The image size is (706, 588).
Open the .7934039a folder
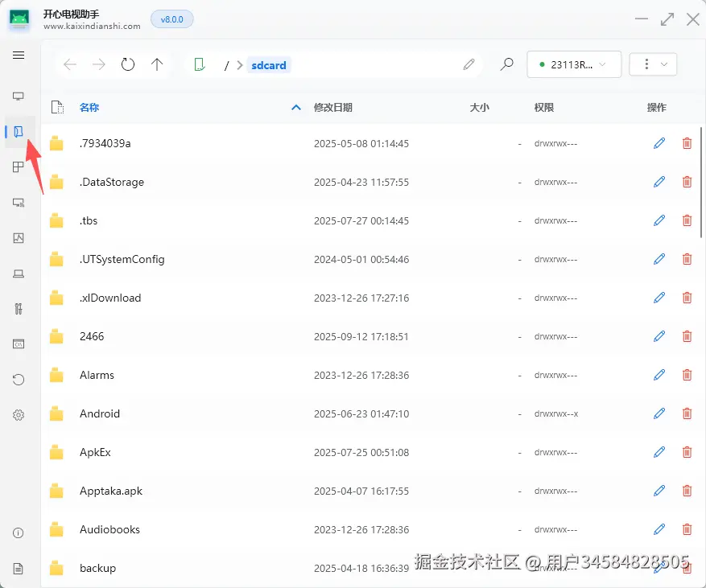click(x=105, y=143)
